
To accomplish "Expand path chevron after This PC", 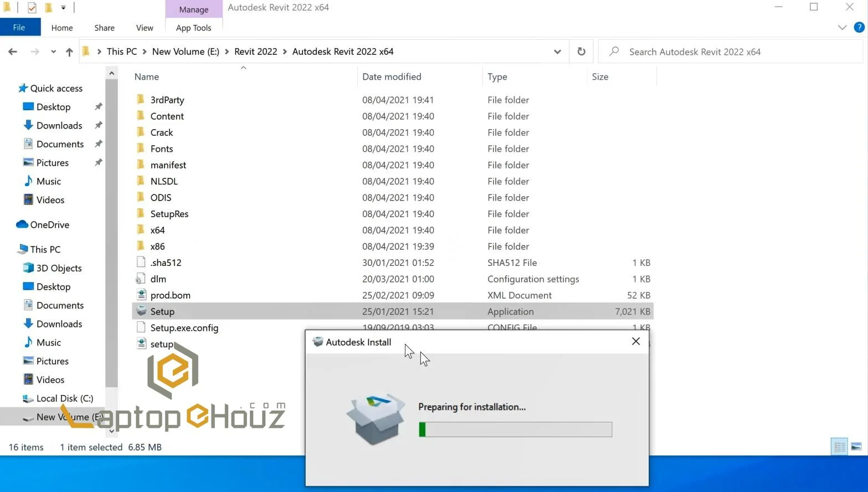I will click(145, 52).
